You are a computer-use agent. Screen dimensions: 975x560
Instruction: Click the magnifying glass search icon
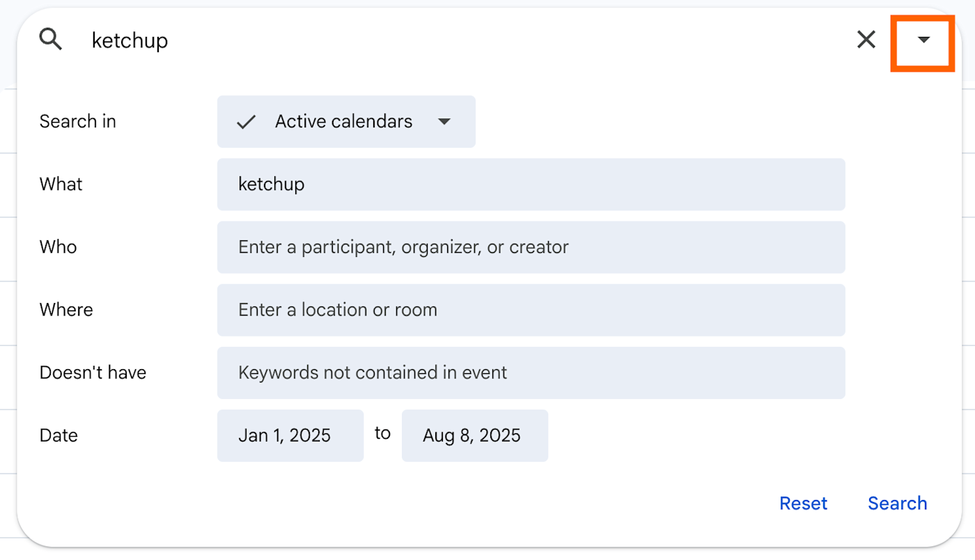[x=51, y=40]
